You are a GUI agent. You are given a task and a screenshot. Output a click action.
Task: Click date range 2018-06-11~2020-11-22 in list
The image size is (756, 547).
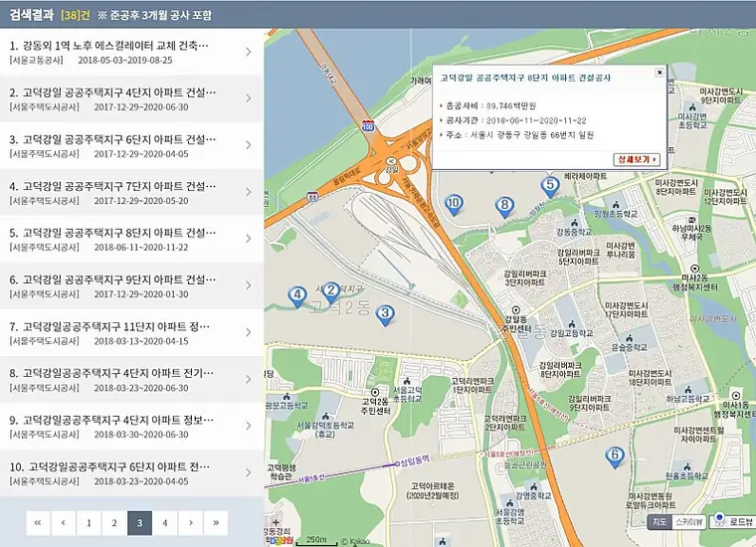click(x=141, y=248)
